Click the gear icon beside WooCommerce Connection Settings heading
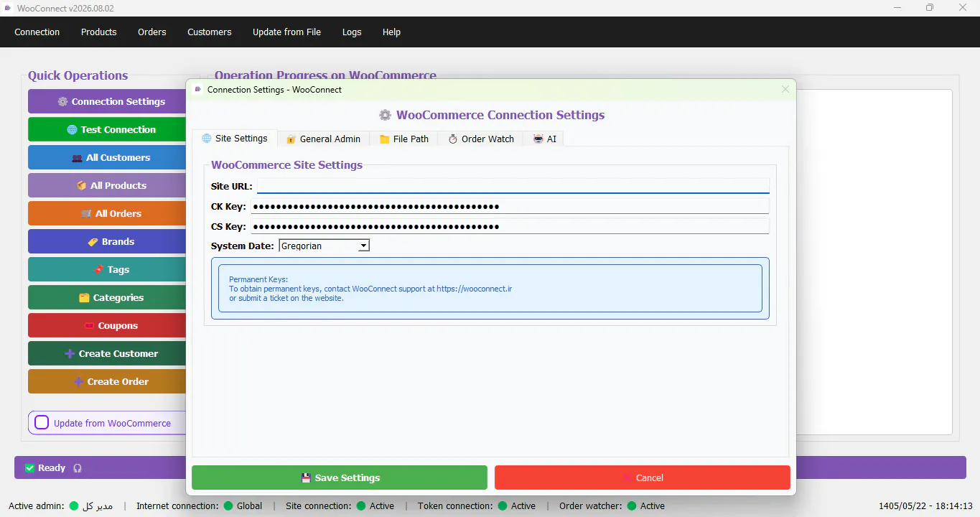Image resolution: width=980 pixels, height=517 pixels. pos(386,116)
